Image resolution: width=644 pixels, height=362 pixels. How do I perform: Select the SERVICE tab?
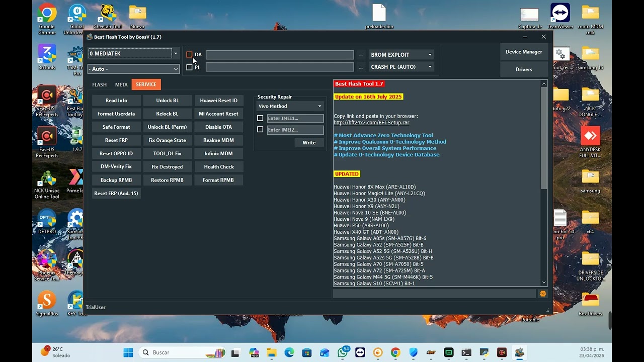(x=146, y=84)
